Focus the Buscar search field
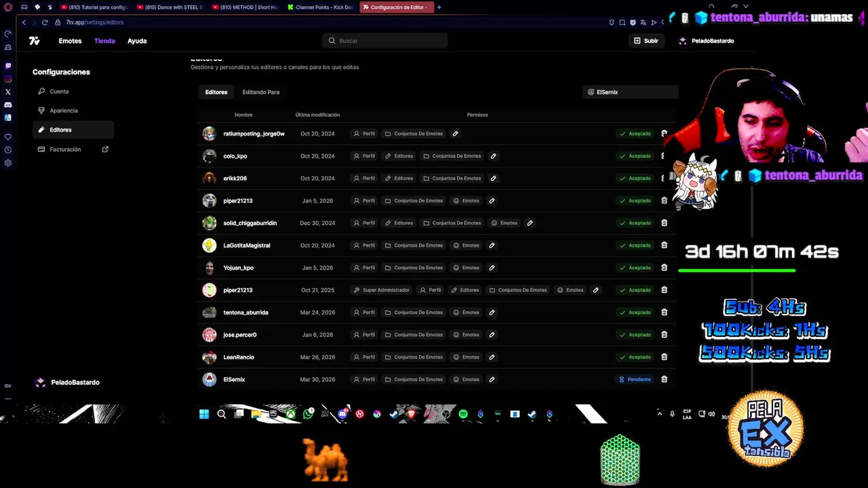This screenshot has width=868, height=488. click(x=384, y=41)
